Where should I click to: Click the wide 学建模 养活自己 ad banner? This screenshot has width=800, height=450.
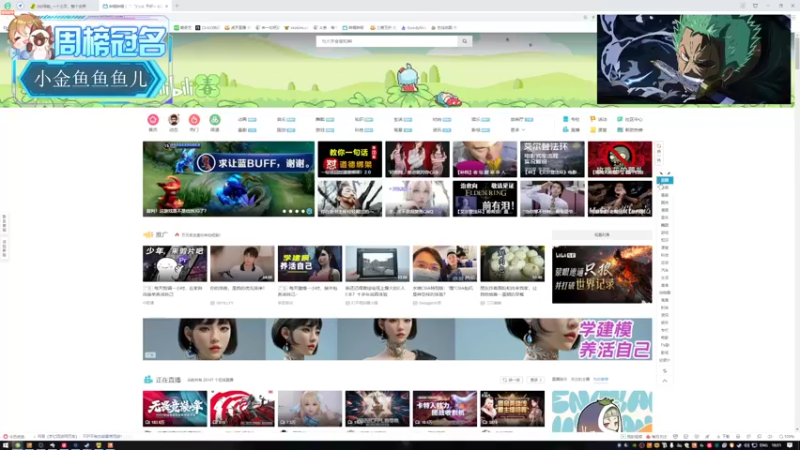pyautogui.click(x=397, y=339)
